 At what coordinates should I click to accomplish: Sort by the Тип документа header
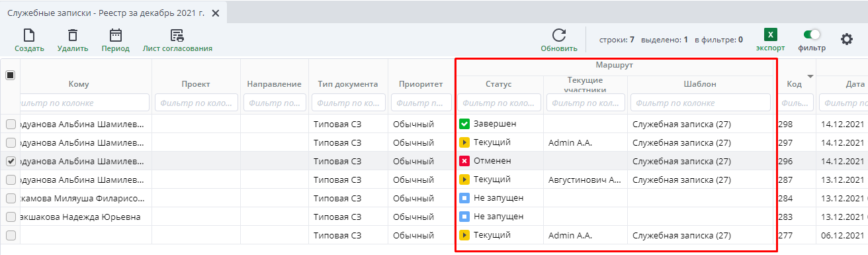click(348, 84)
